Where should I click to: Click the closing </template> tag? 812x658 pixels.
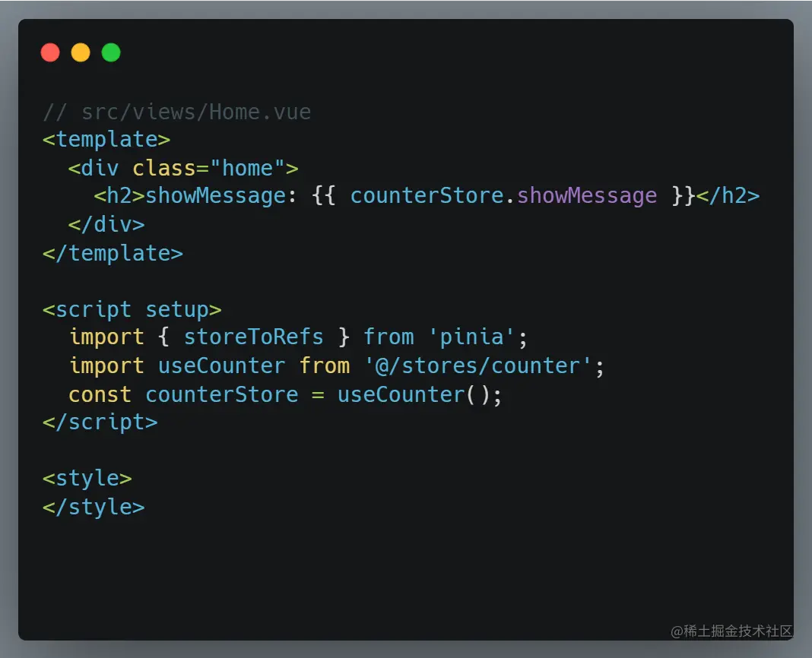pos(113,254)
